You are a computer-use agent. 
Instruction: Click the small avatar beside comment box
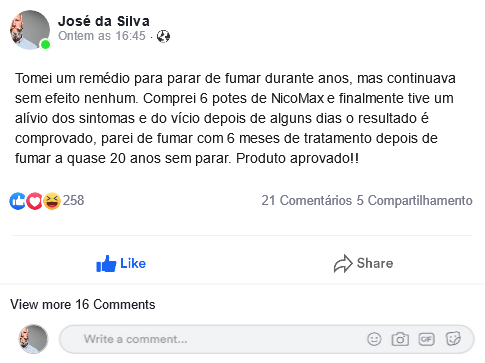click(33, 339)
